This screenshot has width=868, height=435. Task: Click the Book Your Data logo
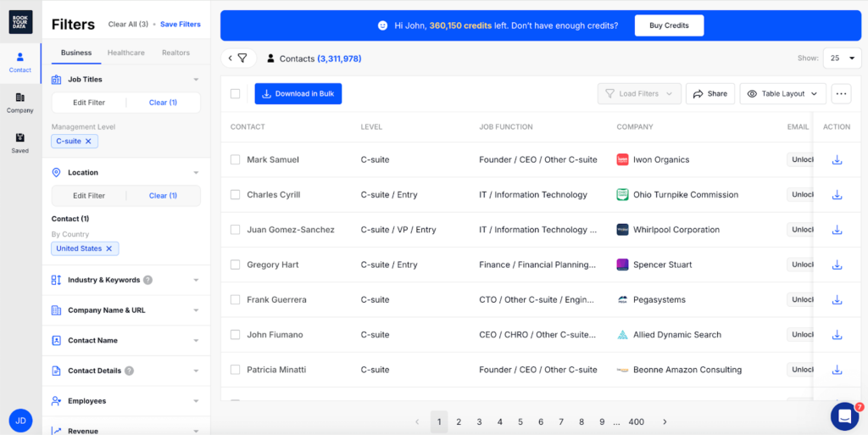(x=20, y=22)
